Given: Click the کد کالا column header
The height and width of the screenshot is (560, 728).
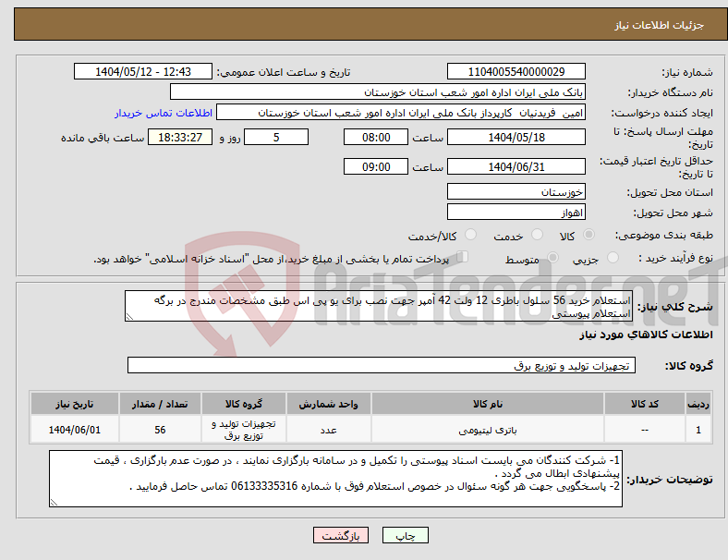Looking at the screenshot, I should click(645, 404).
